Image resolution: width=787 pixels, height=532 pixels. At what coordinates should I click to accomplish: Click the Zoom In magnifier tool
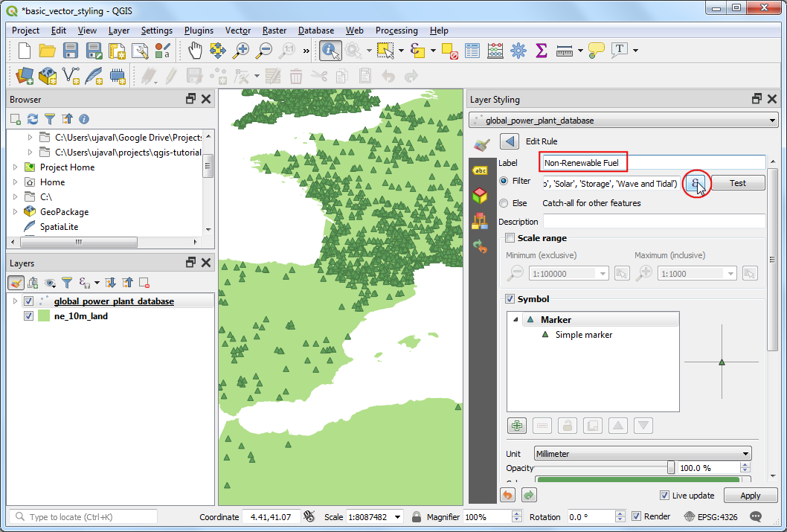pyautogui.click(x=241, y=51)
